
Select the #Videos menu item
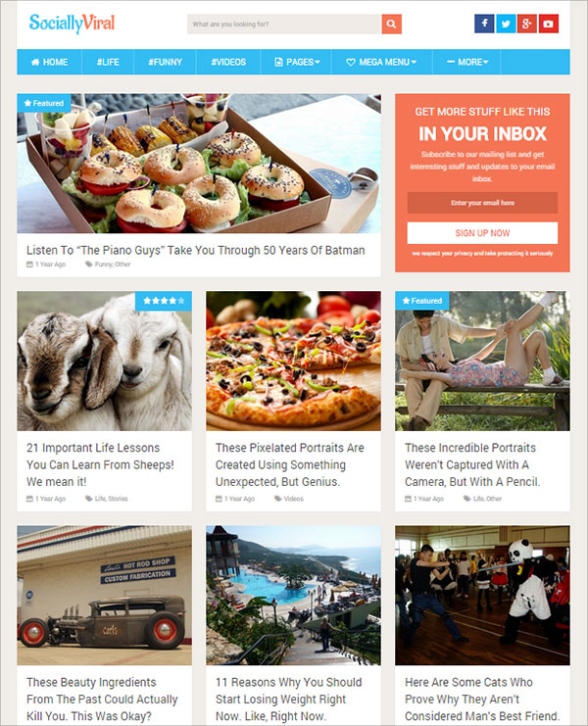[x=228, y=62]
